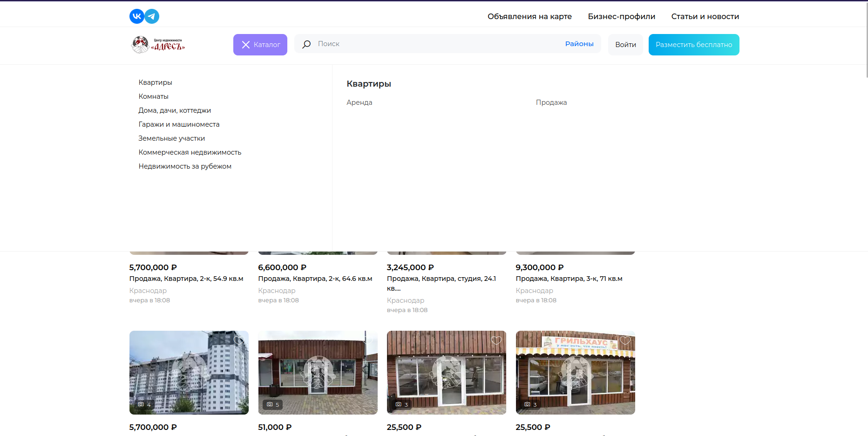Open the Районы district selector

pyautogui.click(x=579, y=44)
